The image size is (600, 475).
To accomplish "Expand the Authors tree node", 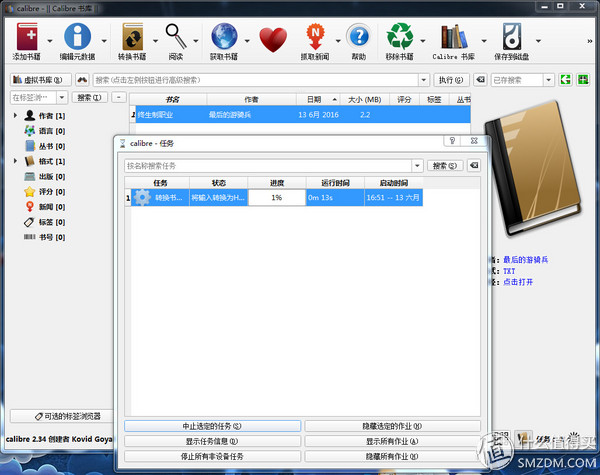I will (x=15, y=115).
